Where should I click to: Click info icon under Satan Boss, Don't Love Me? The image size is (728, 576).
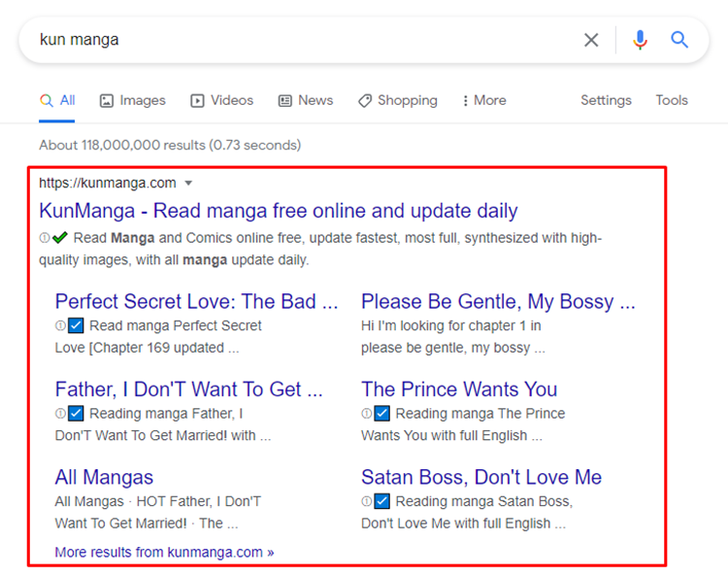click(367, 501)
